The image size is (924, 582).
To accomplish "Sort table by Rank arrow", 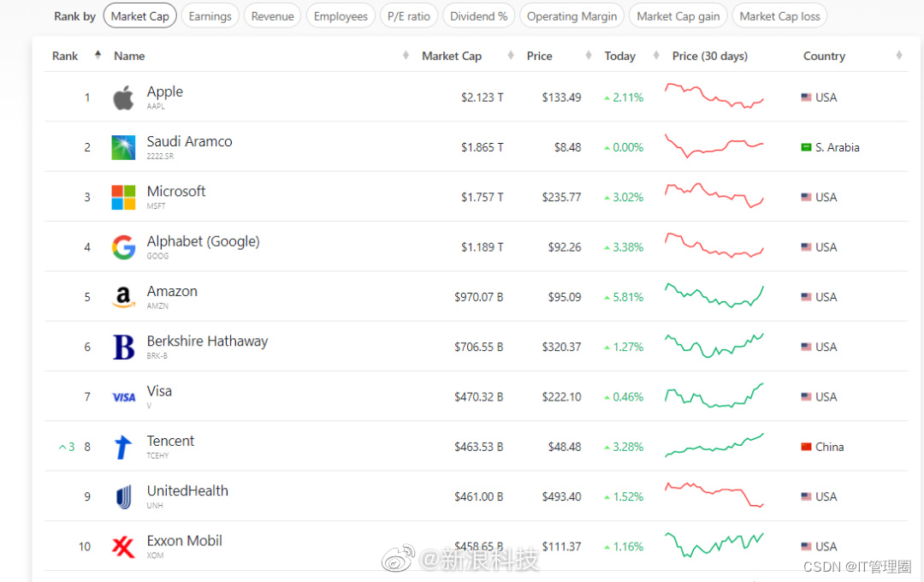I will [98, 55].
